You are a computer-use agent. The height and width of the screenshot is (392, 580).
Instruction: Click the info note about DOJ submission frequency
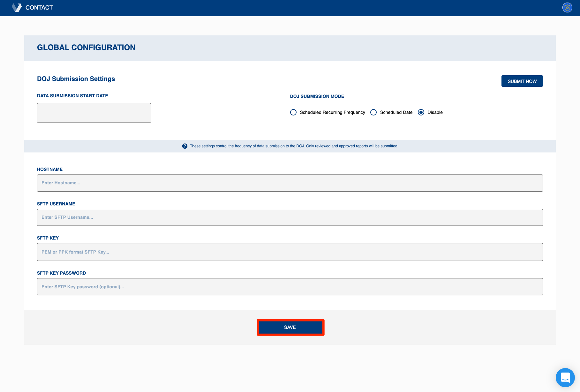tap(294, 146)
